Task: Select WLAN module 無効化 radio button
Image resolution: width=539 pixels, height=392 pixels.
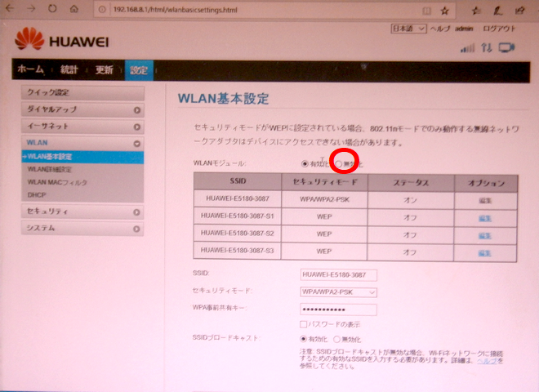Action: 339,164
